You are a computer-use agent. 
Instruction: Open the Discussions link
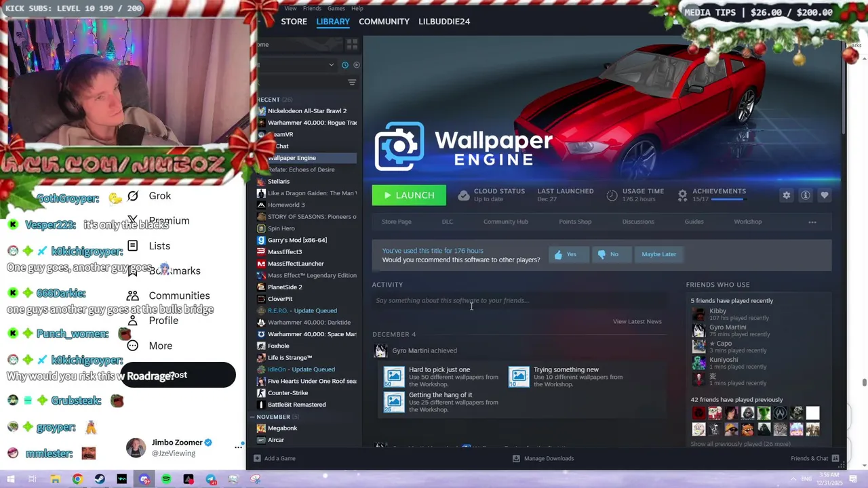click(x=638, y=222)
